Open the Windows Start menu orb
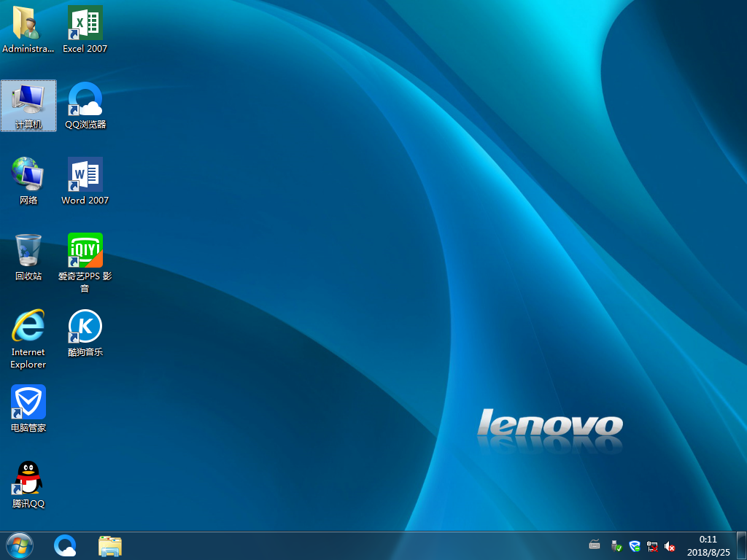This screenshot has width=747, height=560. click(20, 545)
